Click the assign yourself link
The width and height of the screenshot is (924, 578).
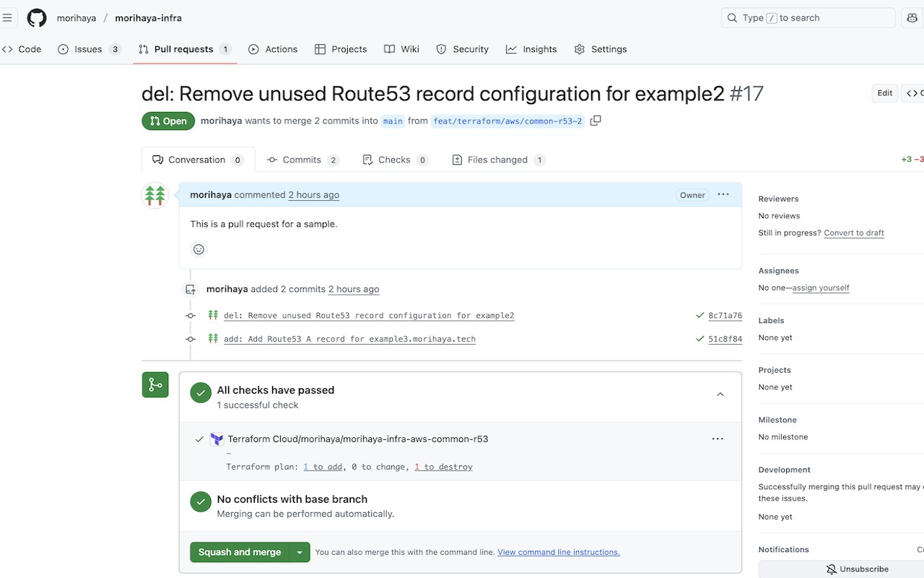tap(821, 288)
